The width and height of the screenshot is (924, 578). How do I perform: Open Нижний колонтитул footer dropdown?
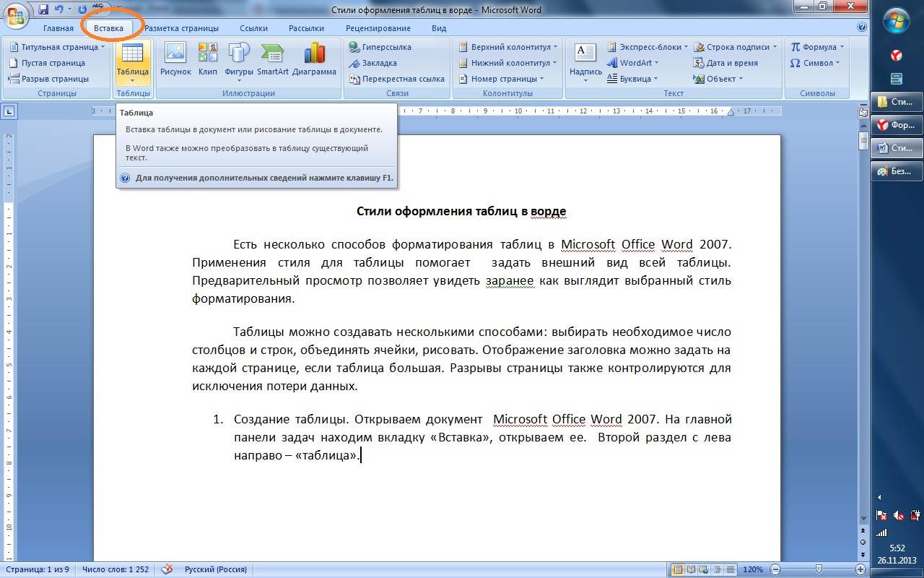click(509, 63)
